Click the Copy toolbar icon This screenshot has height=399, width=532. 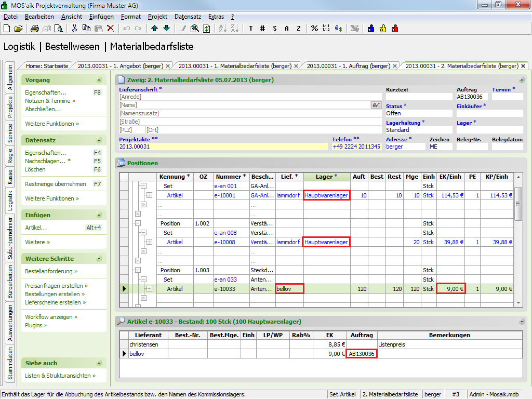click(x=87, y=29)
